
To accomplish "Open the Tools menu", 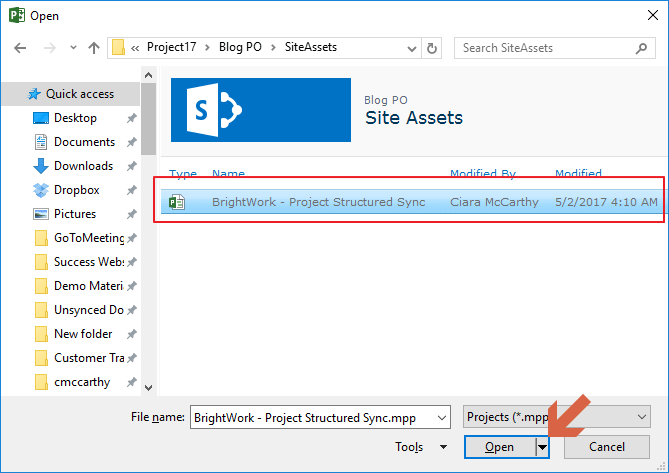I will [421, 447].
